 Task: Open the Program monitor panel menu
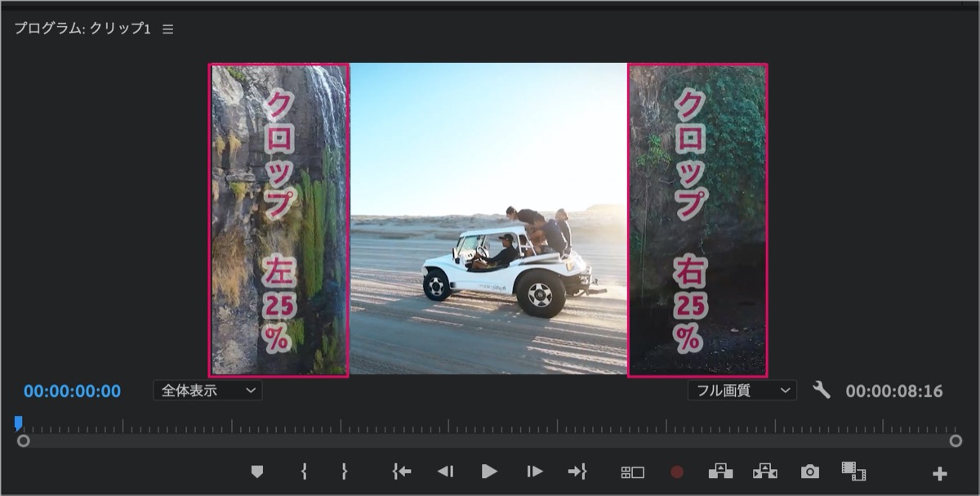167,29
